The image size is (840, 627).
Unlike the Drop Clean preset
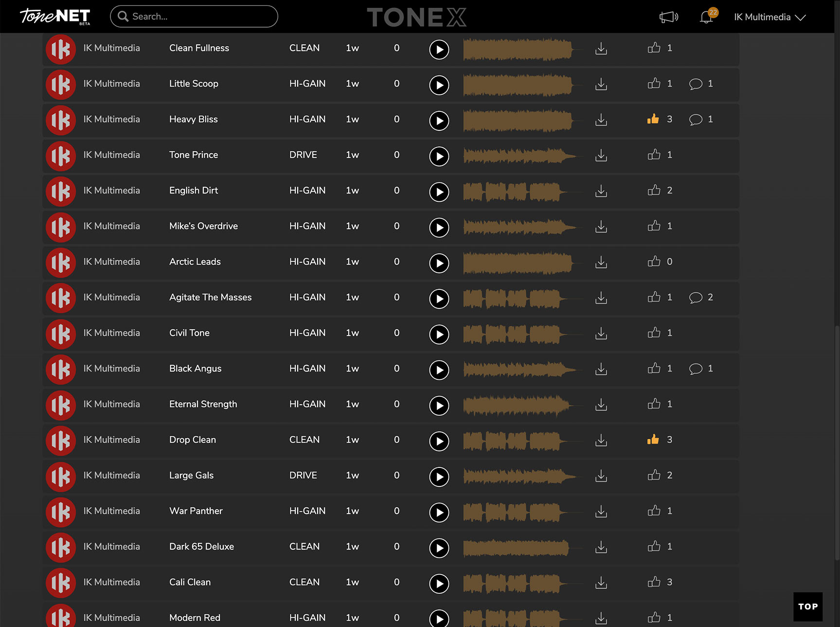(654, 439)
